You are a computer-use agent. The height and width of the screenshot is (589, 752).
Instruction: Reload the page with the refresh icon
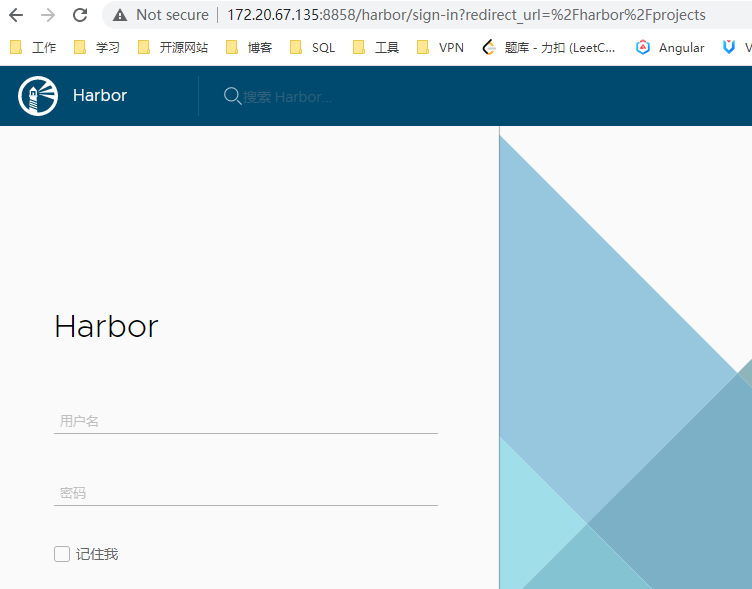click(80, 15)
